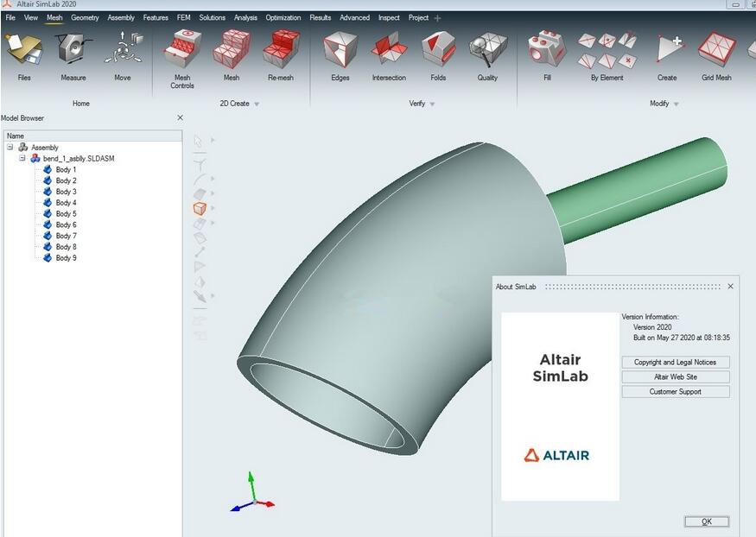Open the Features tab
The height and width of the screenshot is (537, 756).
tap(156, 18)
